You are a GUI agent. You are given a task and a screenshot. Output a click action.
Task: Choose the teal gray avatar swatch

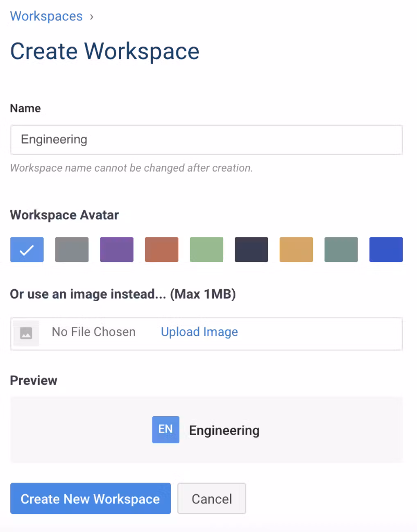(x=341, y=249)
